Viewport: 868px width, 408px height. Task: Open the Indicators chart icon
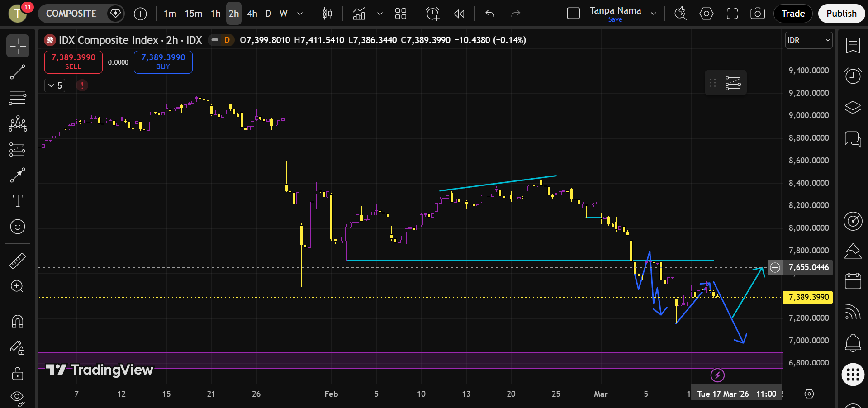coord(359,14)
